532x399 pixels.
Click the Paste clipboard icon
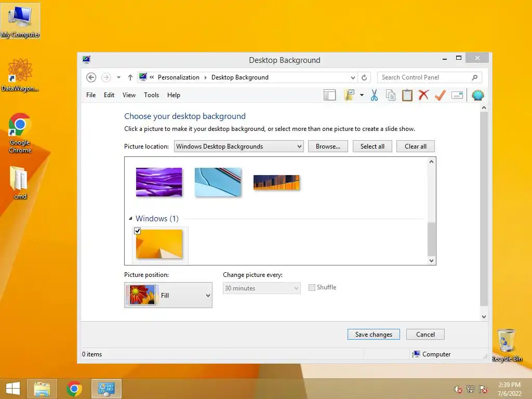point(407,96)
